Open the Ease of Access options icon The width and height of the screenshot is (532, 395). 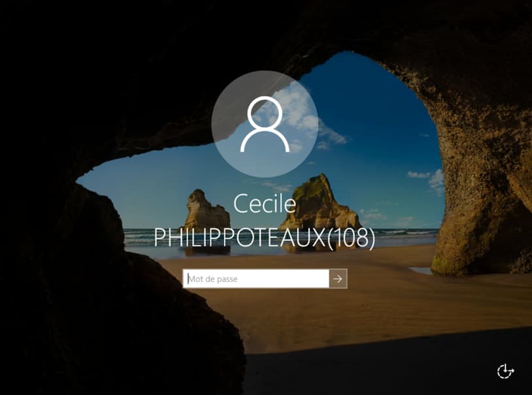coord(506,371)
